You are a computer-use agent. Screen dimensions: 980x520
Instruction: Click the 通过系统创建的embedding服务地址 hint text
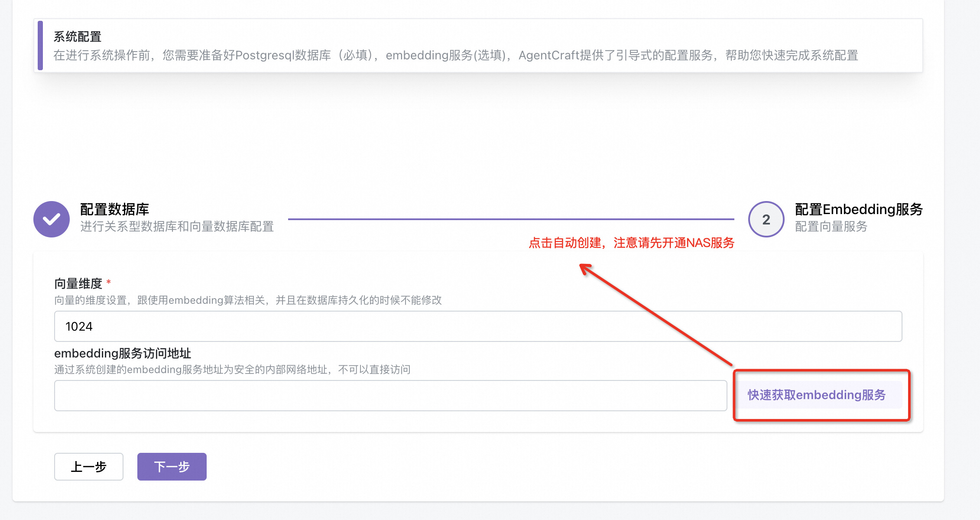232,370
